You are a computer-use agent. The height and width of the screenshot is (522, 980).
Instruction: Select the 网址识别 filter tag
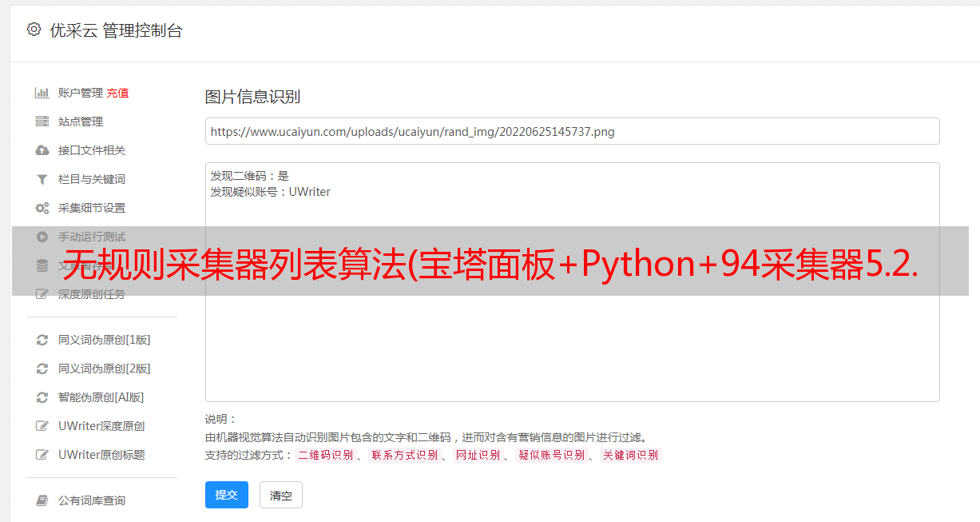[478, 455]
